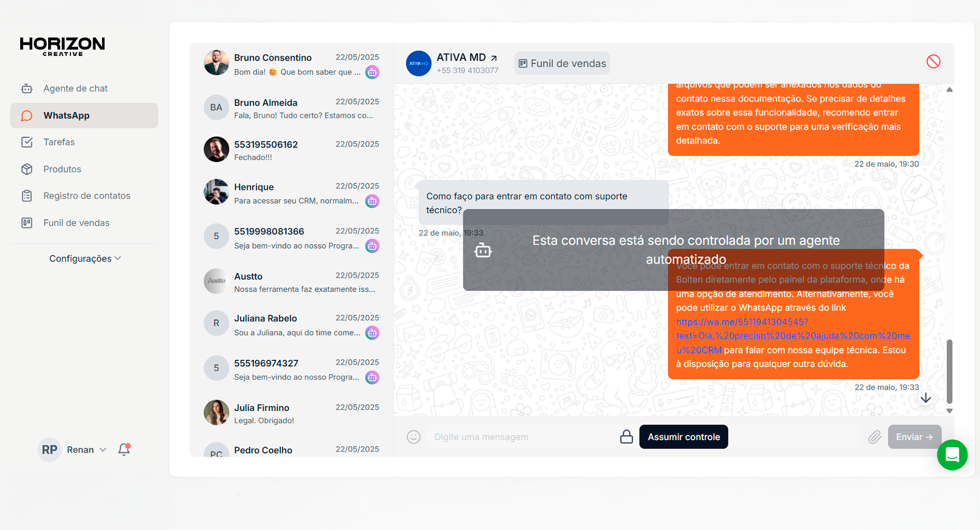
Task: Select the Juliana Rabelo conversation
Action: click(291, 324)
